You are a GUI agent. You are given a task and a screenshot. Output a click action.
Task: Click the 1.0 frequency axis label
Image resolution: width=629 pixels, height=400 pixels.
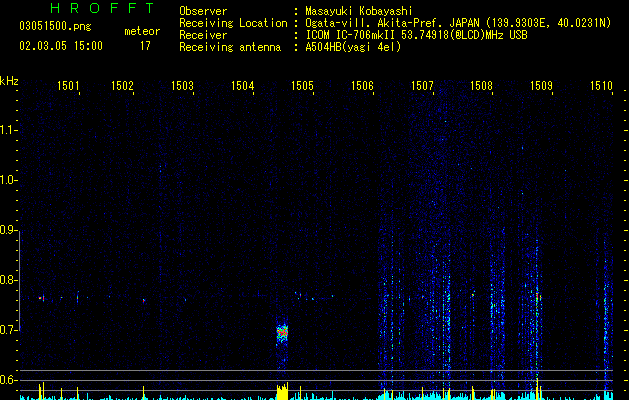click(x=7, y=180)
